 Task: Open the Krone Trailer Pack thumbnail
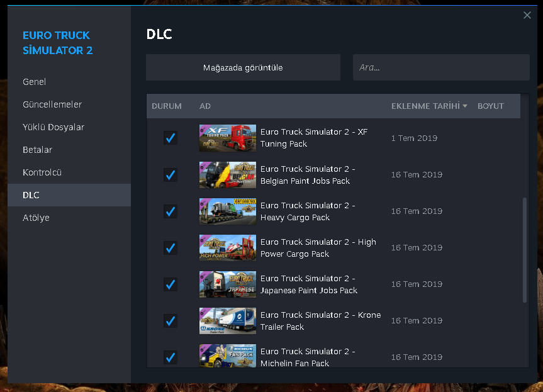click(x=228, y=321)
